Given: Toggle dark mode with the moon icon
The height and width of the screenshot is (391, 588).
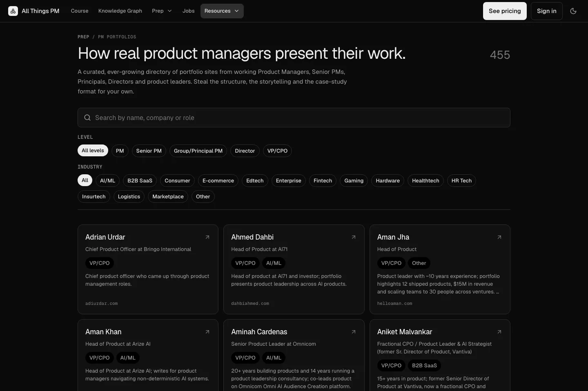Looking at the screenshot, I should pos(573,11).
